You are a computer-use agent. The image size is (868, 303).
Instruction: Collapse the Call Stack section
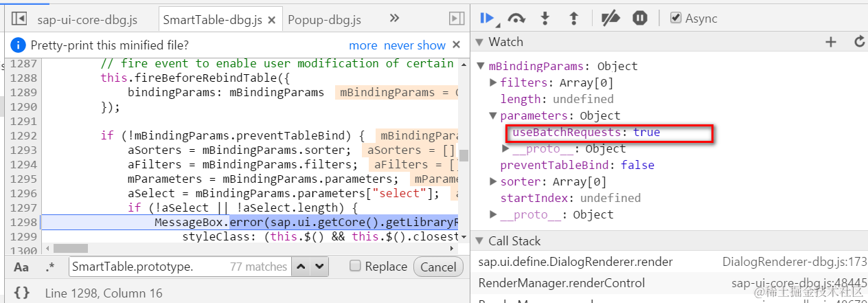click(481, 241)
